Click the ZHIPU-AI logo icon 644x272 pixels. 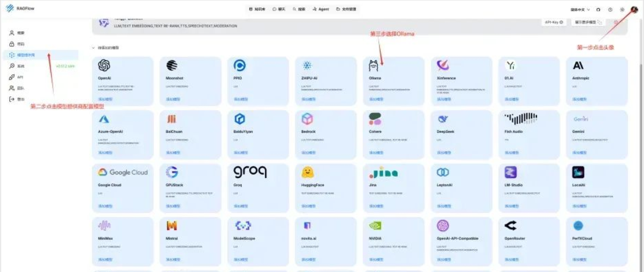point(307,65)
